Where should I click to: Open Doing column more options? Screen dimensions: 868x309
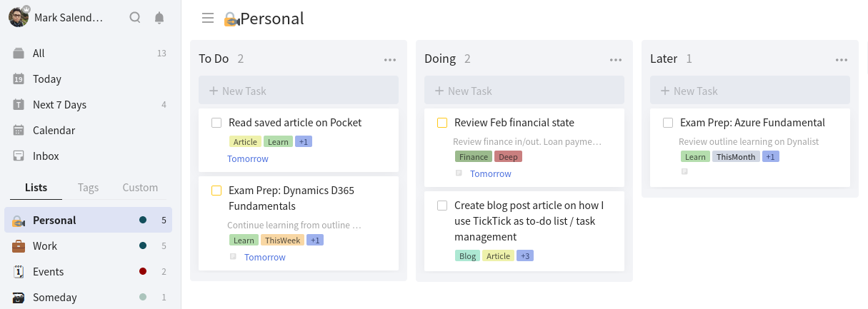click(x=616, y=60)
